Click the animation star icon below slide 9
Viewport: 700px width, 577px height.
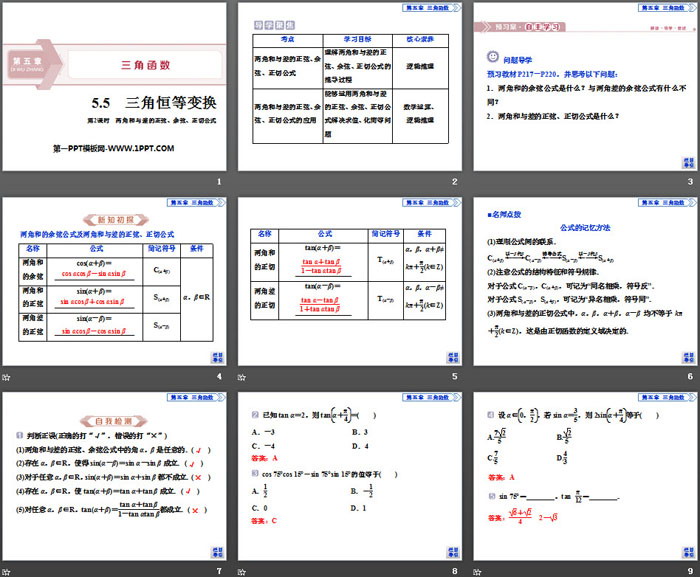point(477,572)
